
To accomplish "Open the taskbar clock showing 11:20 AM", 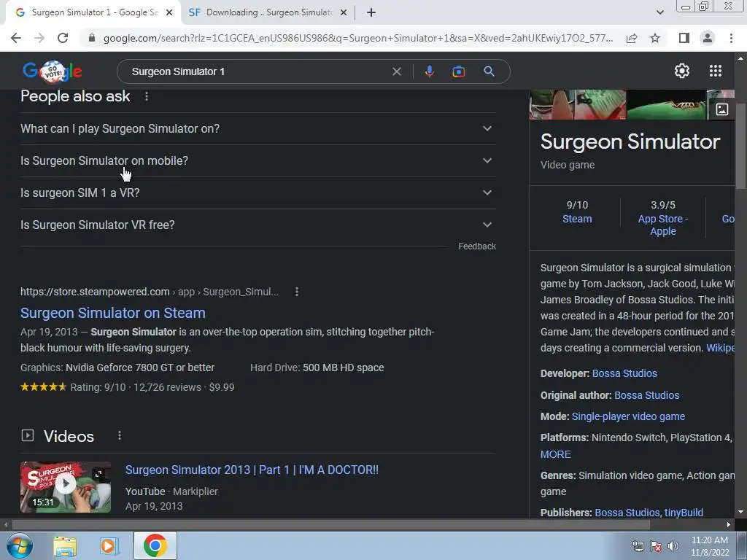I will 710,546.
